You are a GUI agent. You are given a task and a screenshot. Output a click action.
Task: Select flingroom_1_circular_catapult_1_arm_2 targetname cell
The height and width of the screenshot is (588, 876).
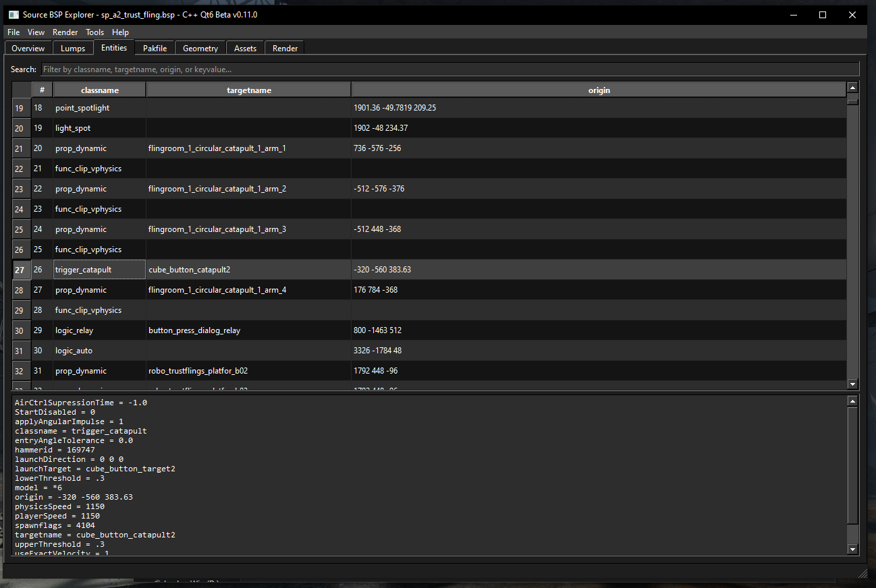pos(249,189)
